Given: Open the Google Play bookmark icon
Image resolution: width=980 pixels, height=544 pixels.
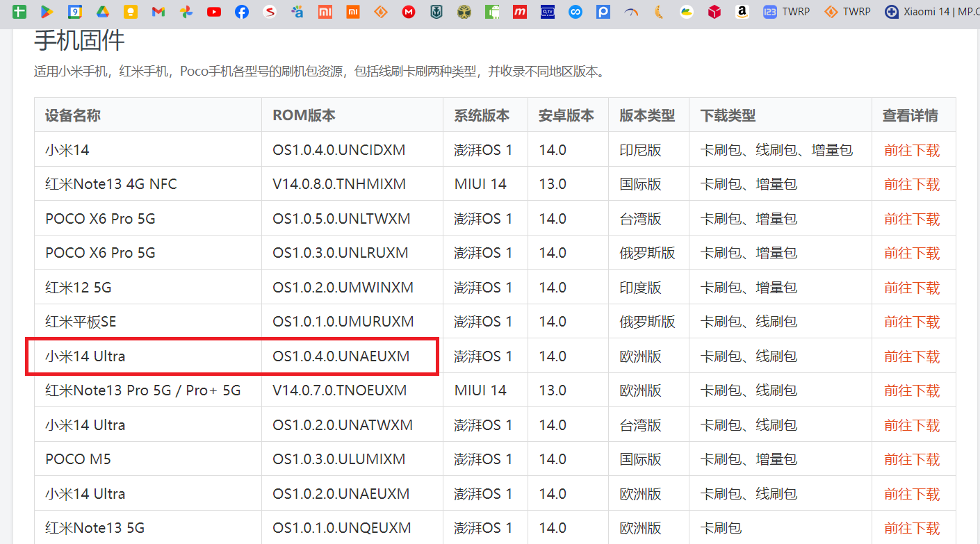Looking at the screenshot, I should tap(47, 12).
